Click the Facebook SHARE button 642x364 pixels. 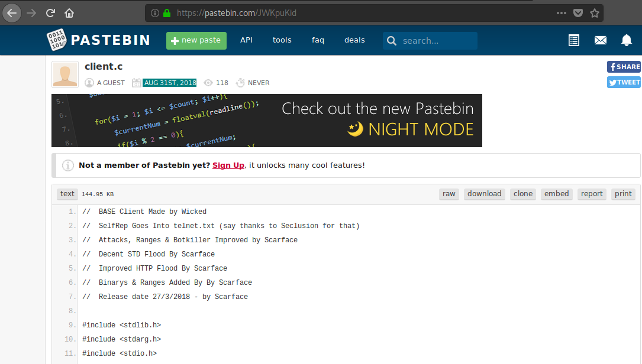pyautogui.click(x=624, y=67)
